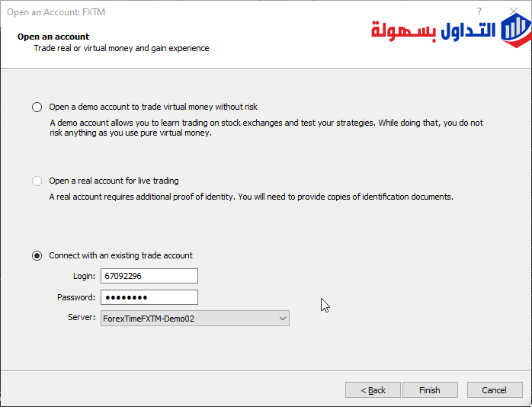Click the ForexTimeFXTM-Demo02 server text
Image resolution: width=532 pixels, height=407 pixels.
[149, 319]
